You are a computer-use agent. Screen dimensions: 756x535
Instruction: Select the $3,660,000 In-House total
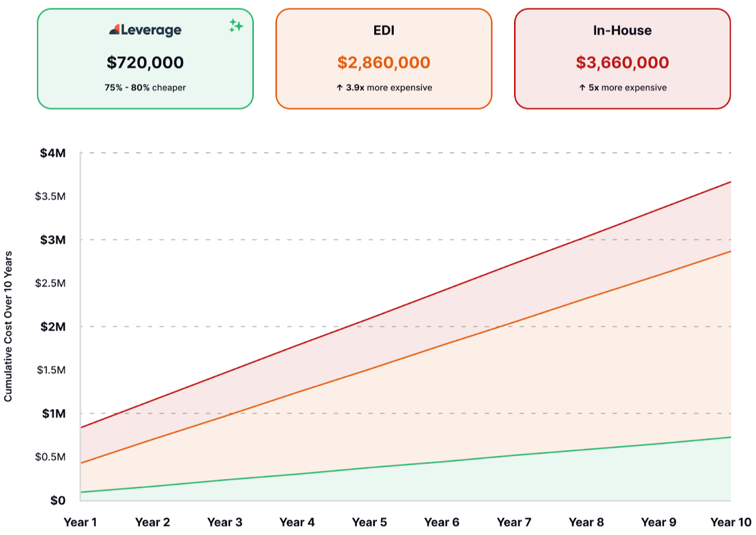(x=622, y=62)
